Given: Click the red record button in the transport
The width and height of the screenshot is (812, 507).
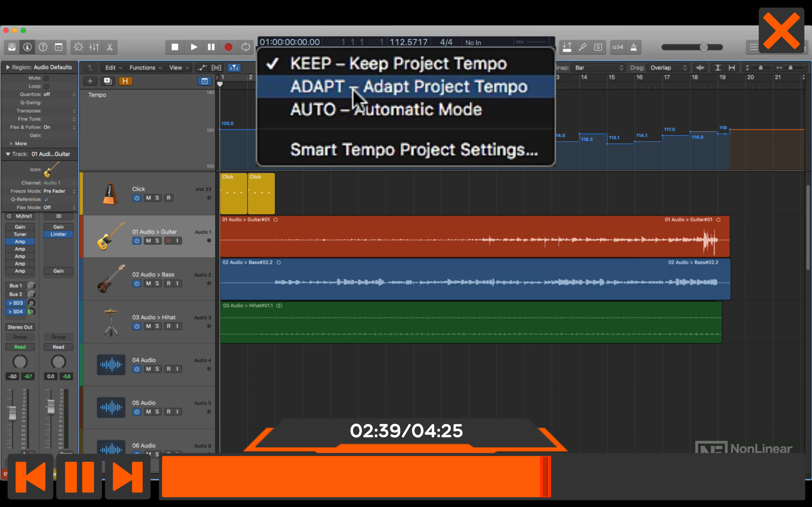Looking at the screenshot, I should 228,47.
